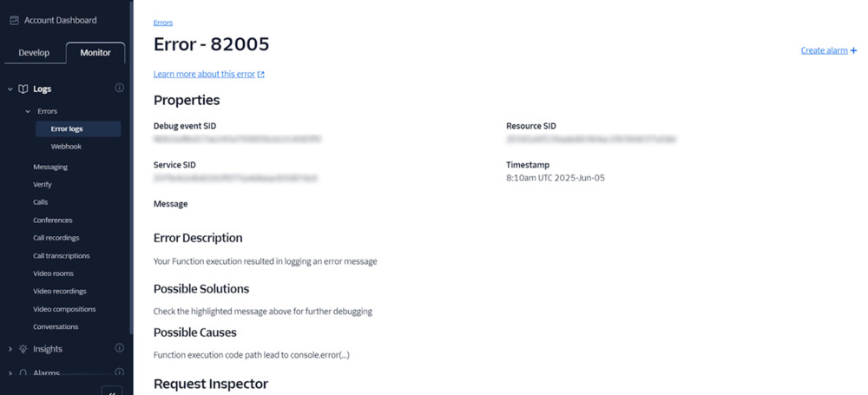
Task: Click the Logs book icon
Action: [23, 89]
